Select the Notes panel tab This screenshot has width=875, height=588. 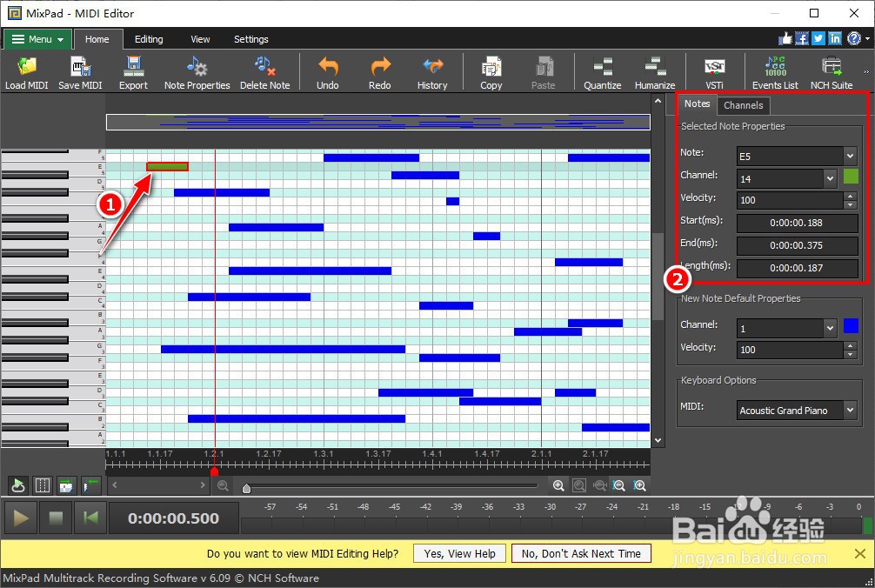click(697, 104)
